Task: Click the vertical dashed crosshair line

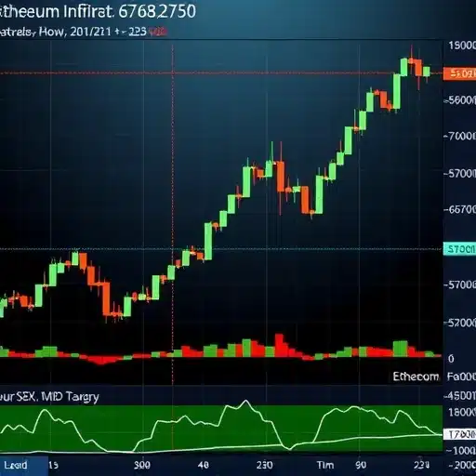Action: pyautogui.click(x=173, y=214)
